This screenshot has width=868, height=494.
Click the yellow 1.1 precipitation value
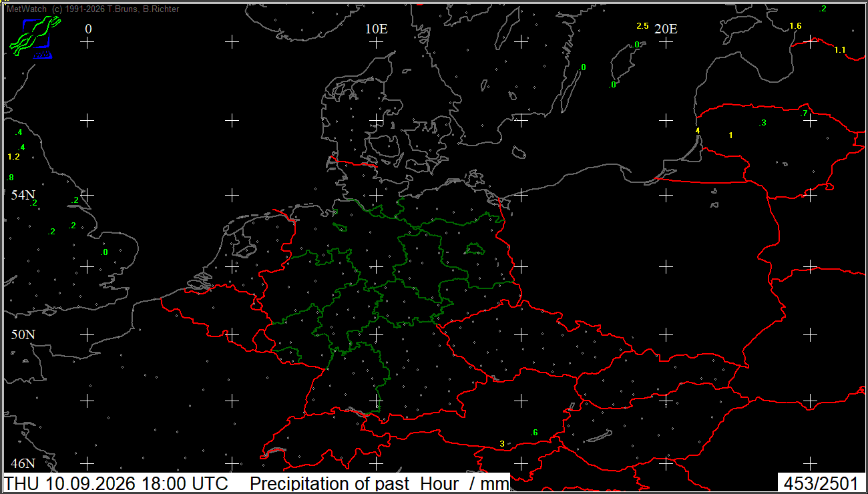pyautogui.click(x=840, y=50)
